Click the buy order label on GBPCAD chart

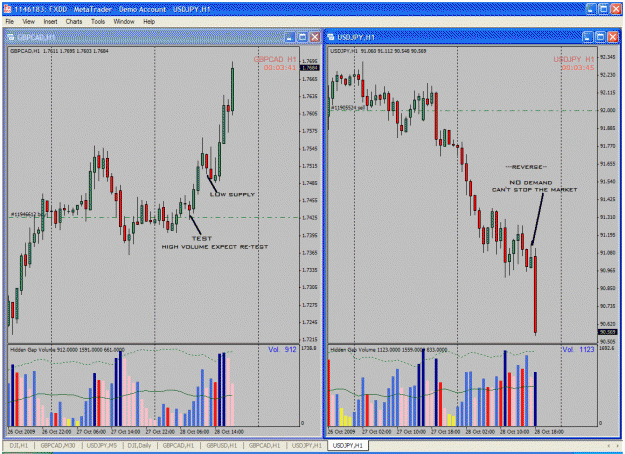(x=28, y=214)
